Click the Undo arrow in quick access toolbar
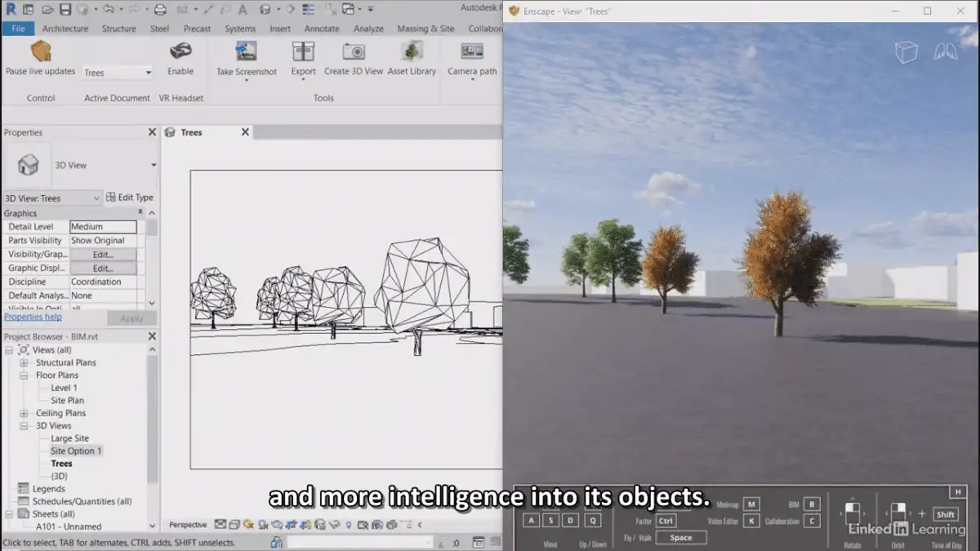The image size is (980, 551). (x=107, y=10)
